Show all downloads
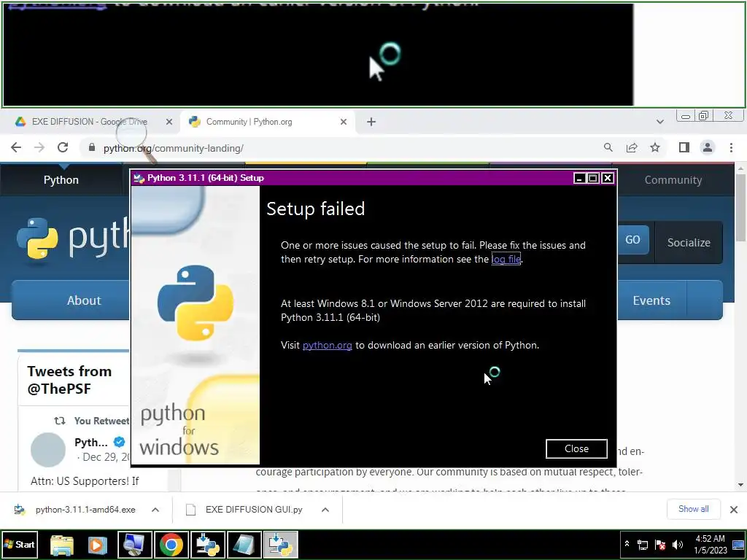Screen dimensions: 747x560 point(693,509)
